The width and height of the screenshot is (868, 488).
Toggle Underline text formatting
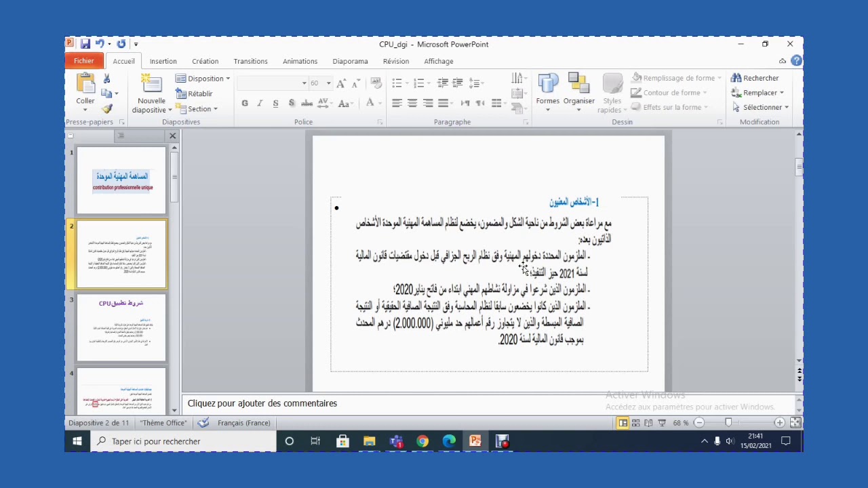275,103
